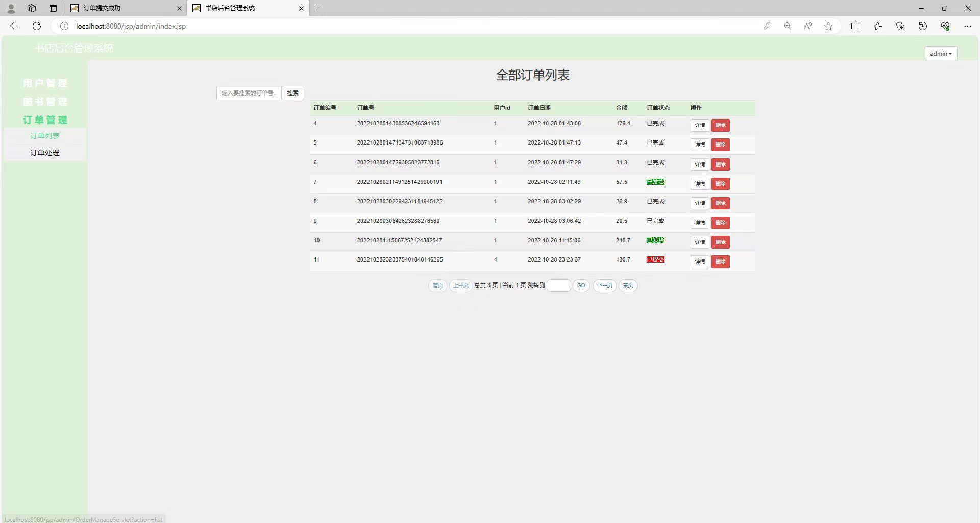980x523 pixels.
Task: Jump to last page 末页
Action: [x=628, y=286]
